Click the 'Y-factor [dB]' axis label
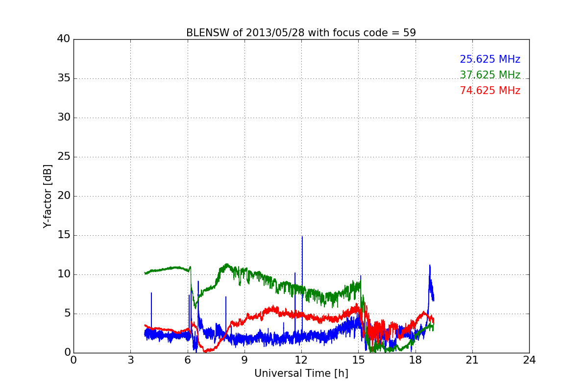Screen dimensions: 588x392 (48, 196)
